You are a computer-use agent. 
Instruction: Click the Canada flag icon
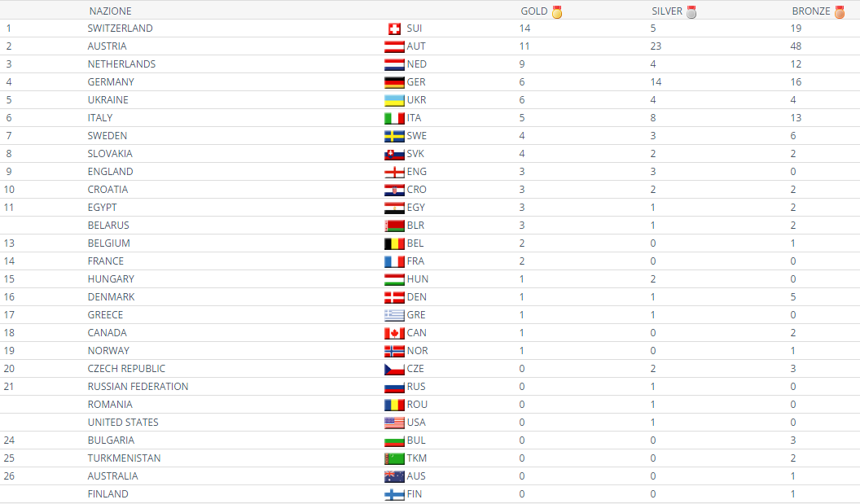394,333
